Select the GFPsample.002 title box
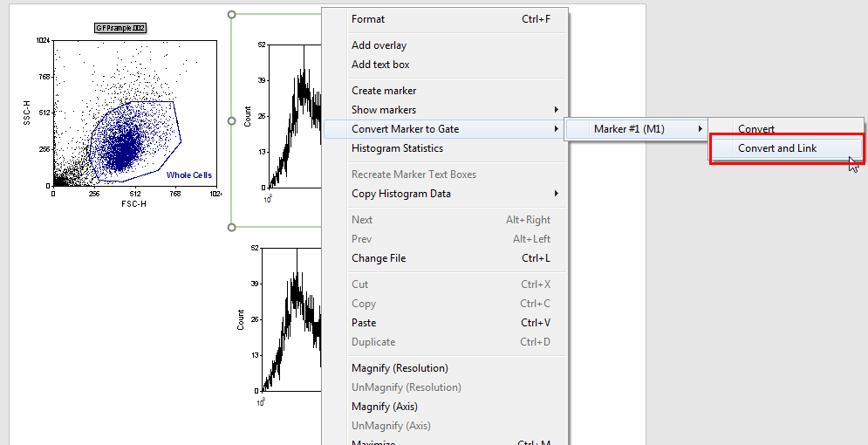 pyautogui.click(x=120, y=28)
